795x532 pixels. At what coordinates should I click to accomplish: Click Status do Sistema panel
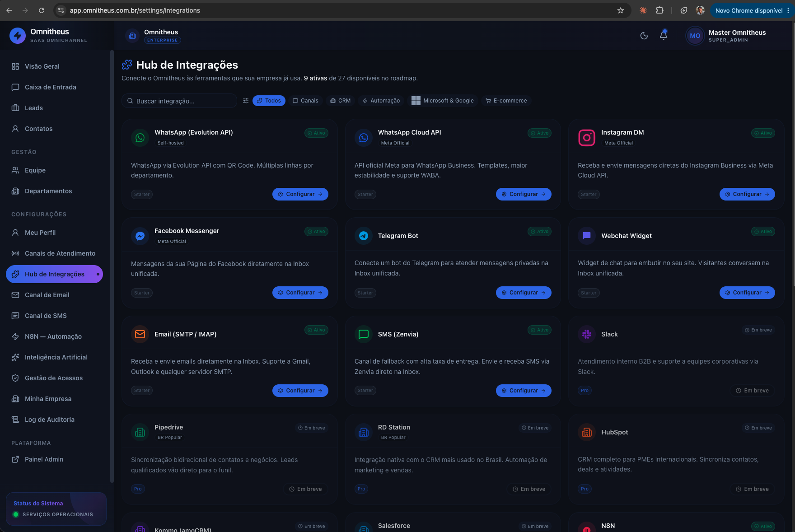tap(56, 509)
